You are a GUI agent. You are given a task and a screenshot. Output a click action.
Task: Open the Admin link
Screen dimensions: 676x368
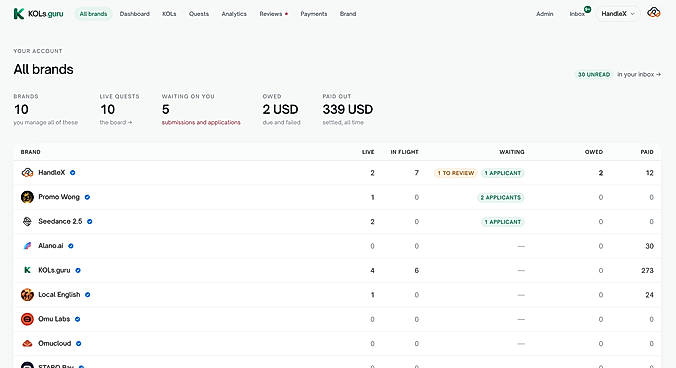(x=545, y=14)
